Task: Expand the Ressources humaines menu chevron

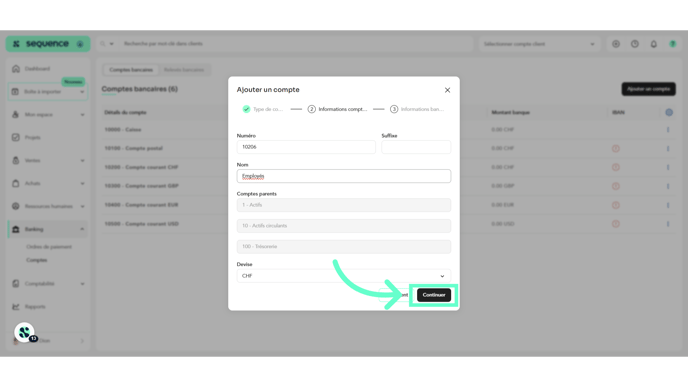Action: (82, 206)
